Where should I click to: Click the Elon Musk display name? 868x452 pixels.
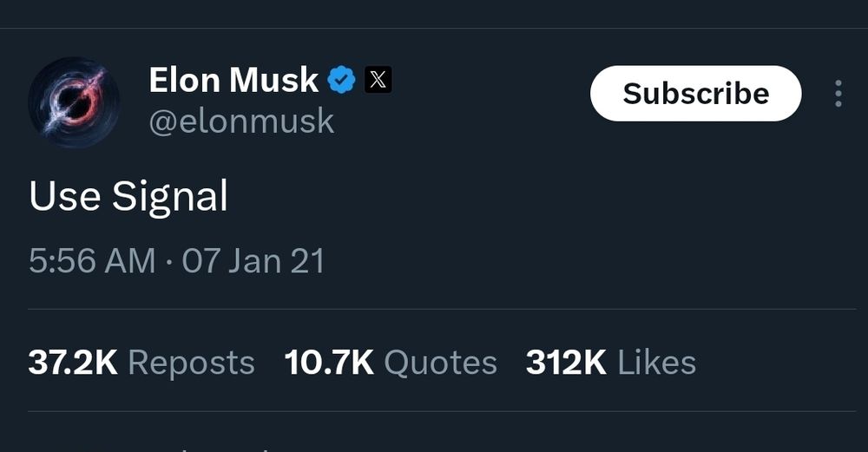[233, 81]
